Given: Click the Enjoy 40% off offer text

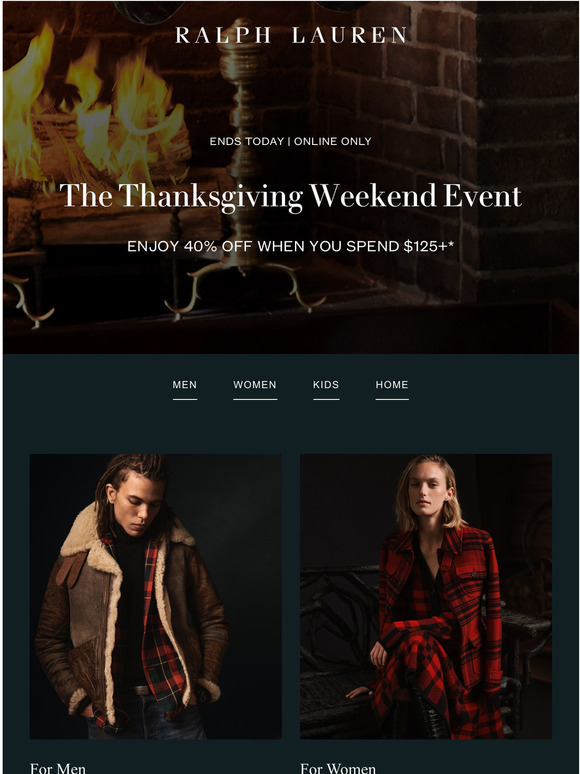Looking at the screenshot, I should pos(290,246).
